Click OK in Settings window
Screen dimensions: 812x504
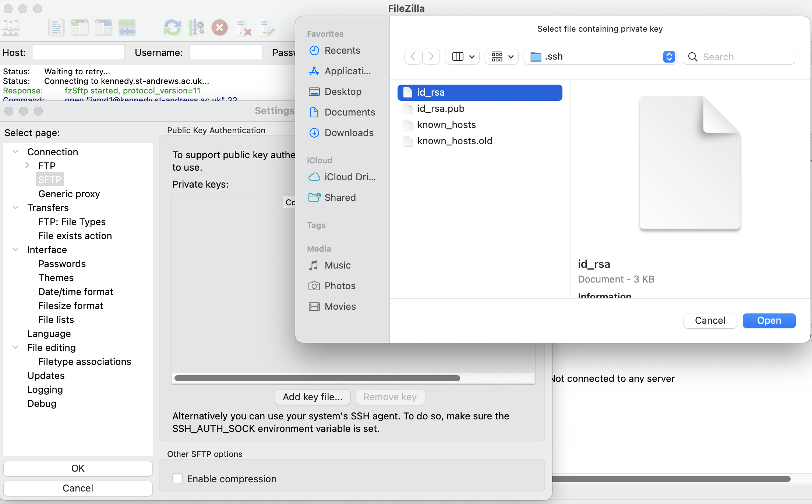(78, 468)
